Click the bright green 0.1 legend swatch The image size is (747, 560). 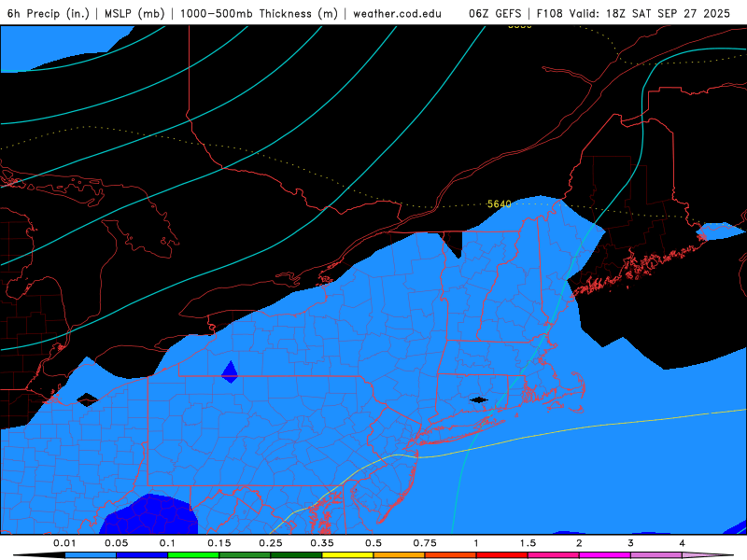click(193, 555)
